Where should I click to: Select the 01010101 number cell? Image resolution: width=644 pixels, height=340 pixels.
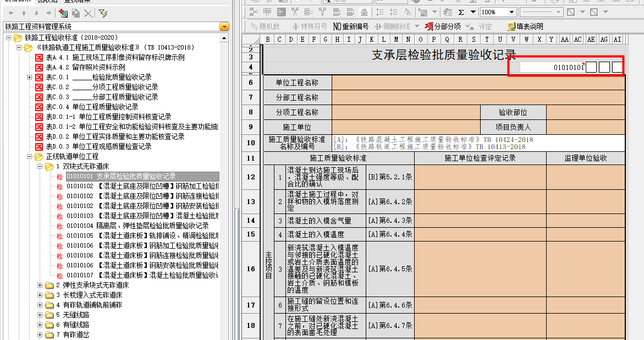point(552,67)
